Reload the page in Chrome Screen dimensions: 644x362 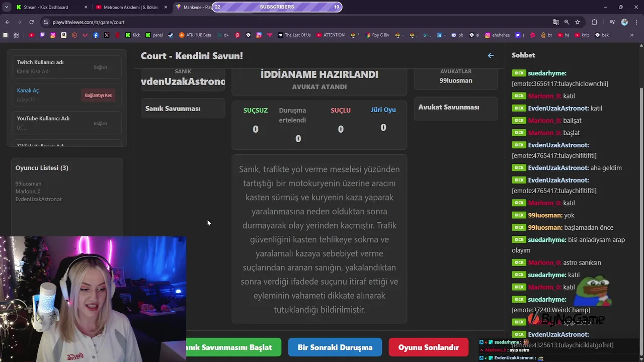31,22
